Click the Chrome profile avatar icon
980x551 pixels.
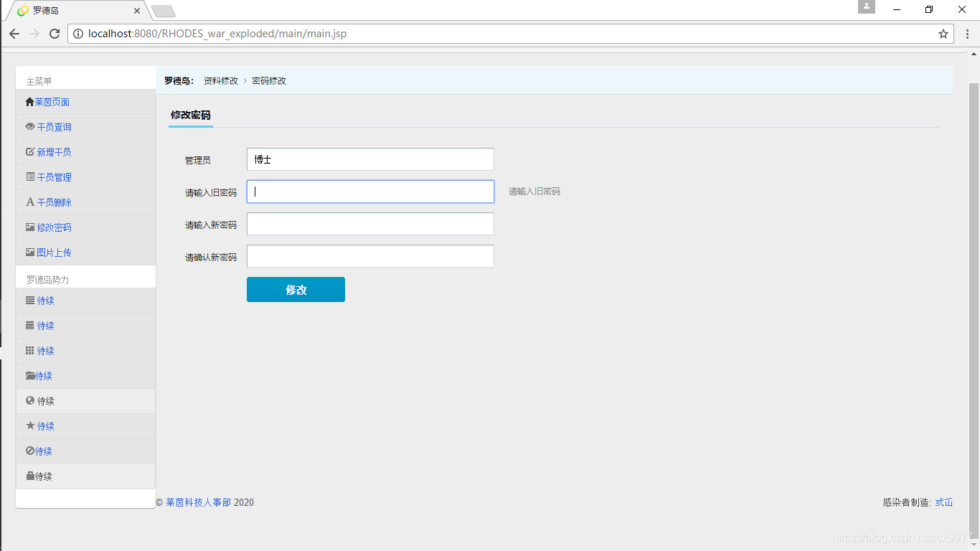click(x=867, y=6)
